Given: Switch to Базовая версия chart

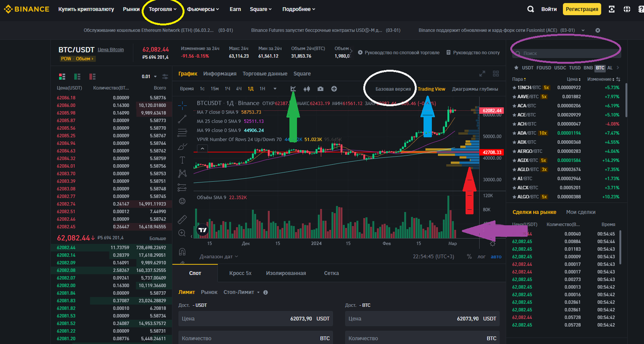Looking at the screenshot, I should coord(393,89).
